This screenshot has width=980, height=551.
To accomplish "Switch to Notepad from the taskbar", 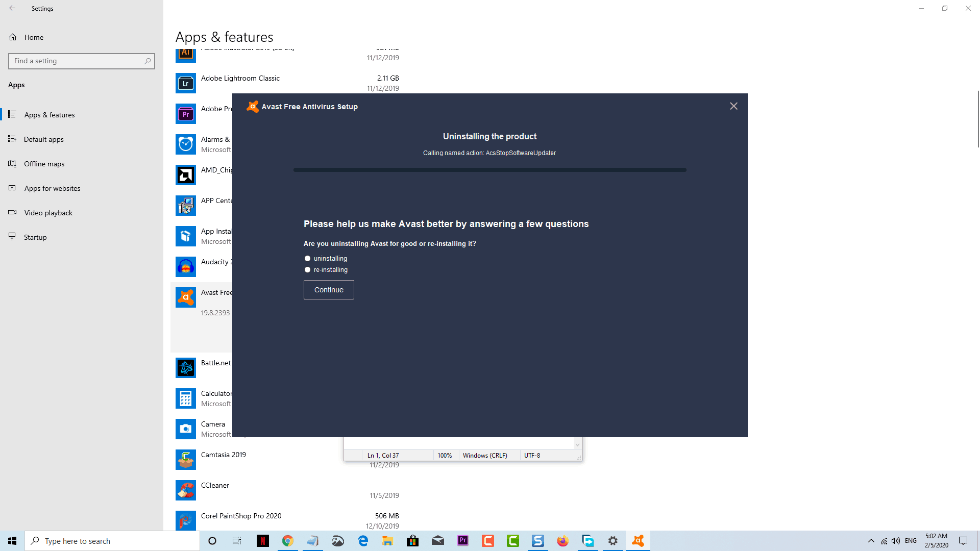I will point(313,541).
